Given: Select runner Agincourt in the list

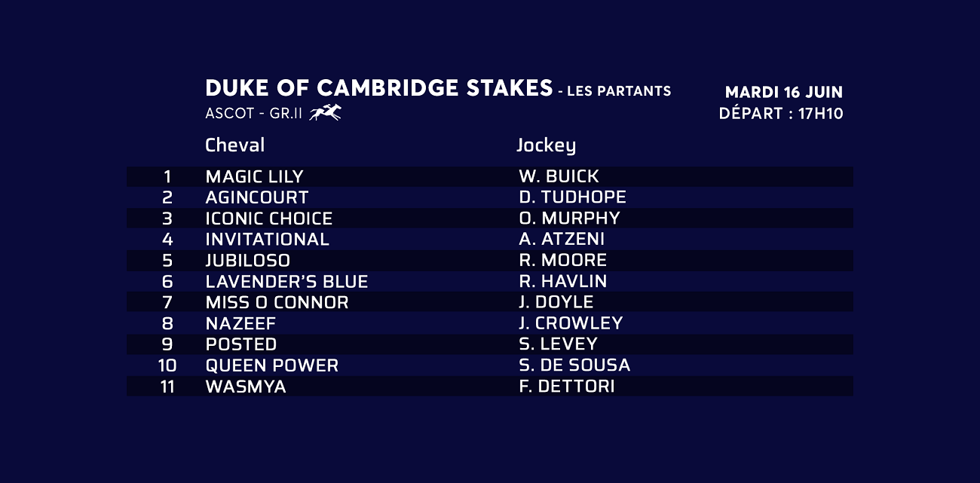Looking at the screenshot, I should click(x=256, y=197).
